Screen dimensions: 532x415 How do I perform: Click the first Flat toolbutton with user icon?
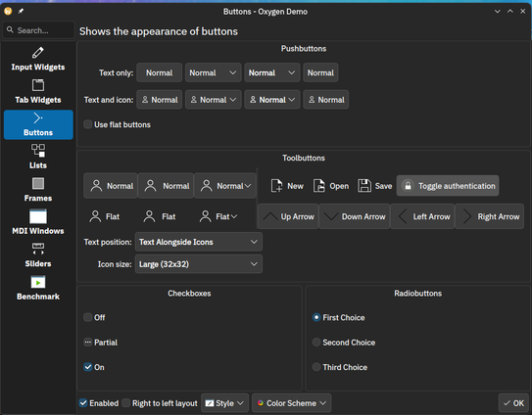click(105, 216)
